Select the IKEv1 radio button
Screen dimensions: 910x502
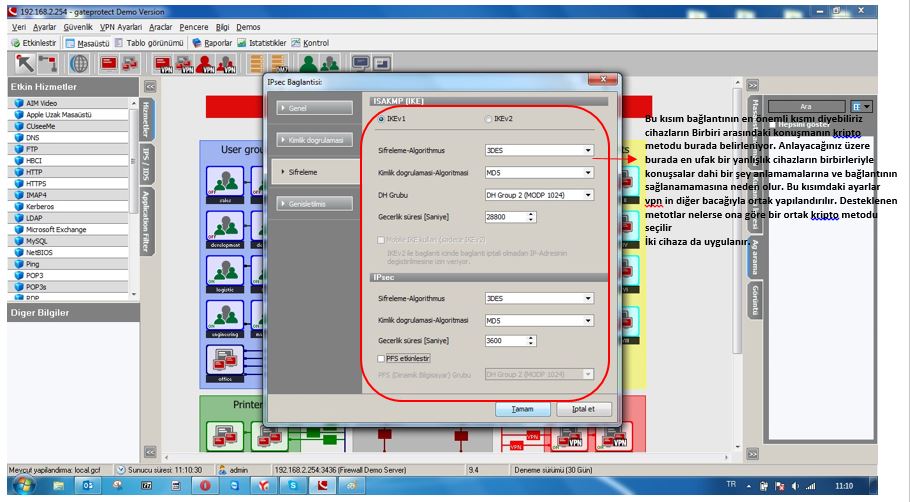381,119
